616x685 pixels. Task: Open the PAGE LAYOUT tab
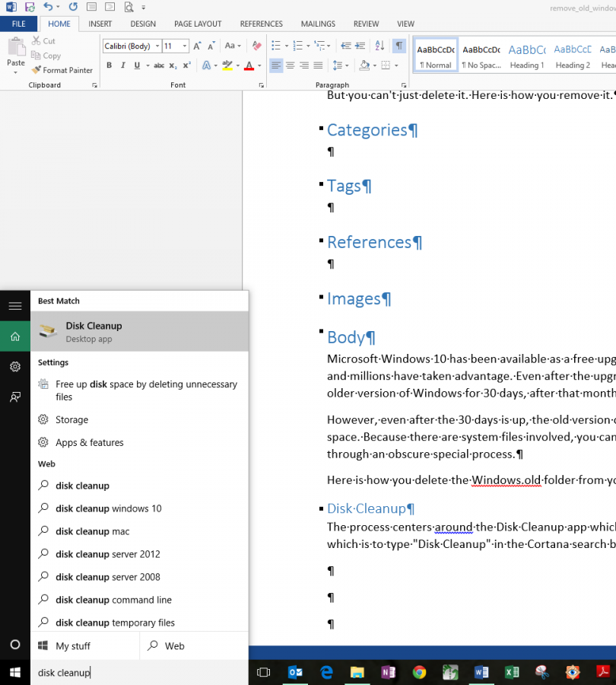click(x=197, y=24)
